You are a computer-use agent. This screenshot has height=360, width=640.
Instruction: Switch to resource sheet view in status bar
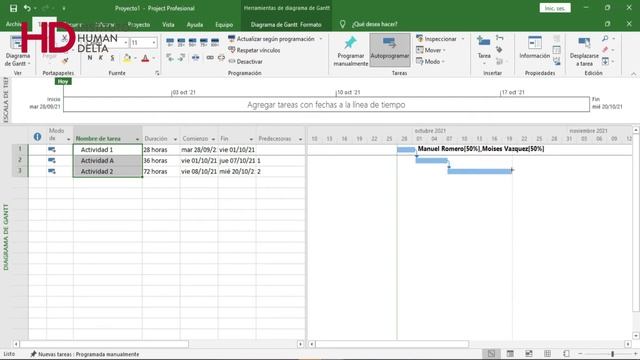pos(548,353)
